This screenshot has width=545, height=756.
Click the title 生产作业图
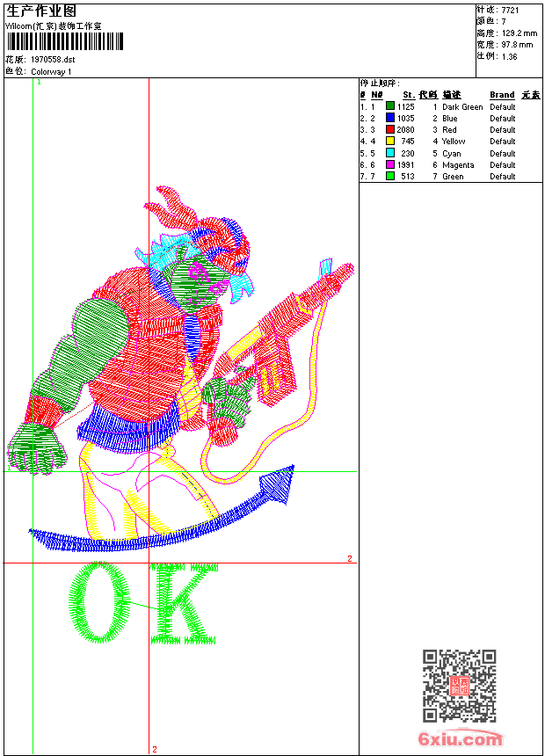point(41,11)
